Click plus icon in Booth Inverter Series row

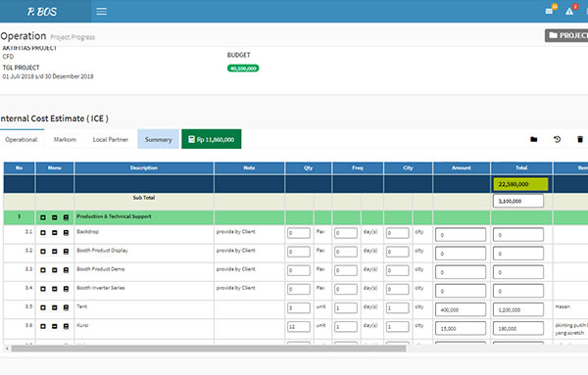[43, 289]
